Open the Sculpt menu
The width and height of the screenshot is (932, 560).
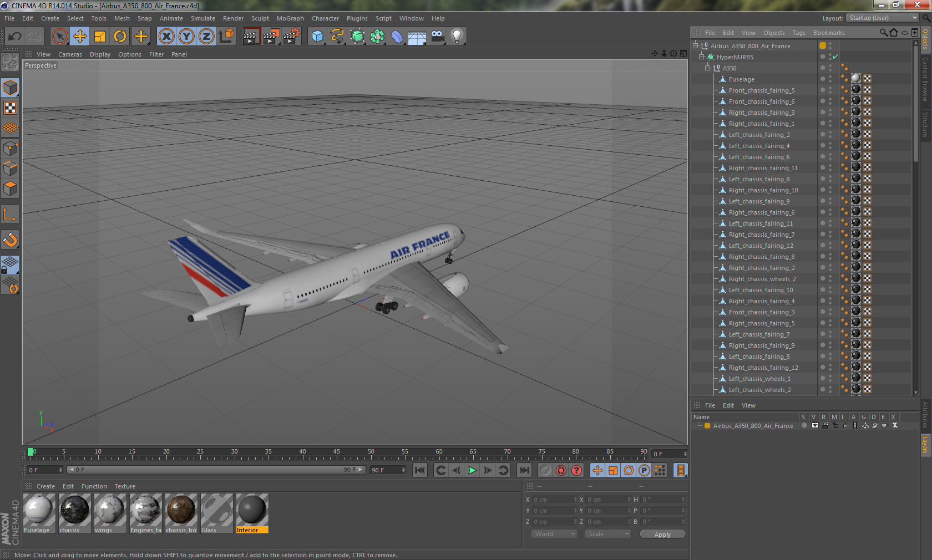point(260,18)
